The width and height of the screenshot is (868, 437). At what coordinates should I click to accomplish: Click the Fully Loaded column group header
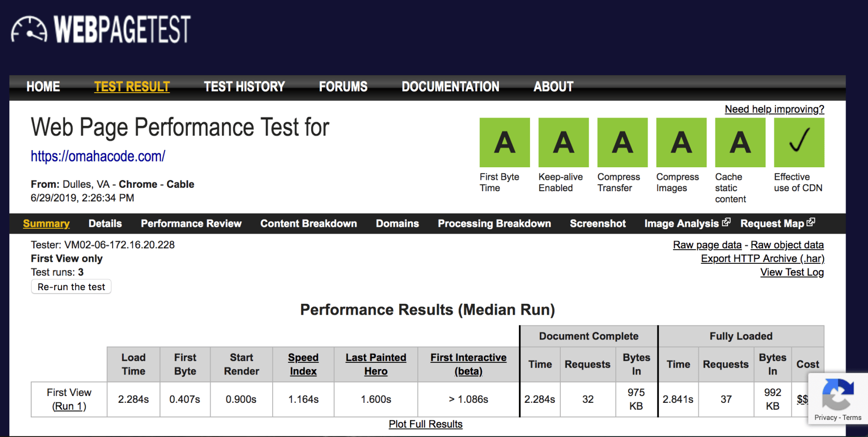click(x=741, y=336)
